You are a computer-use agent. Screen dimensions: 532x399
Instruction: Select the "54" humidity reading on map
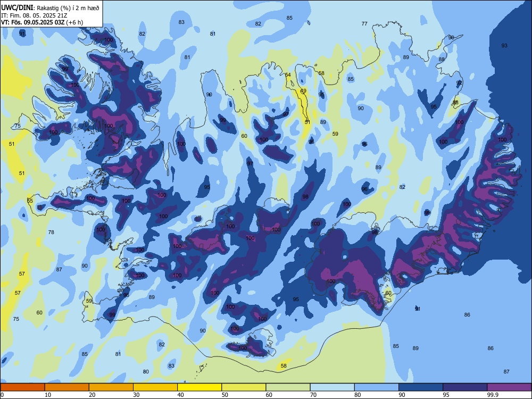point(288,75)
